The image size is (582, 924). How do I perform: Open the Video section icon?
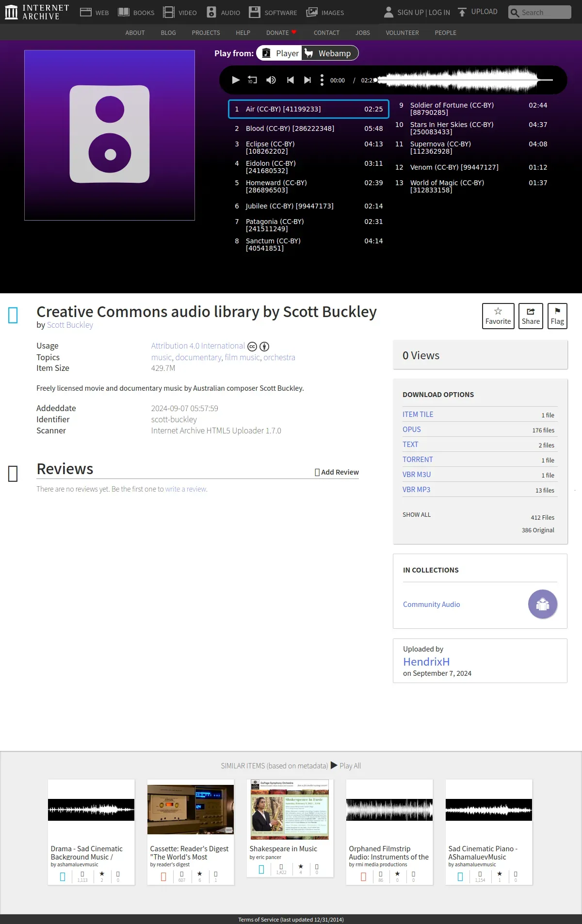pos(169,12)
